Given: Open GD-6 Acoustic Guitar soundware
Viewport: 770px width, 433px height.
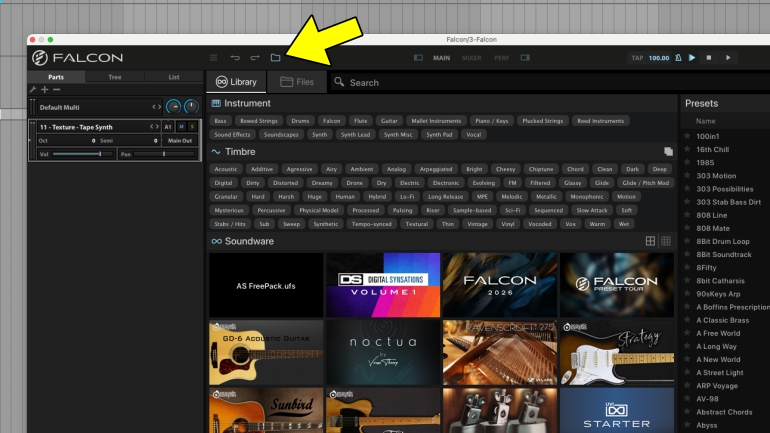Looking at the screenshot, I should 266,352.
